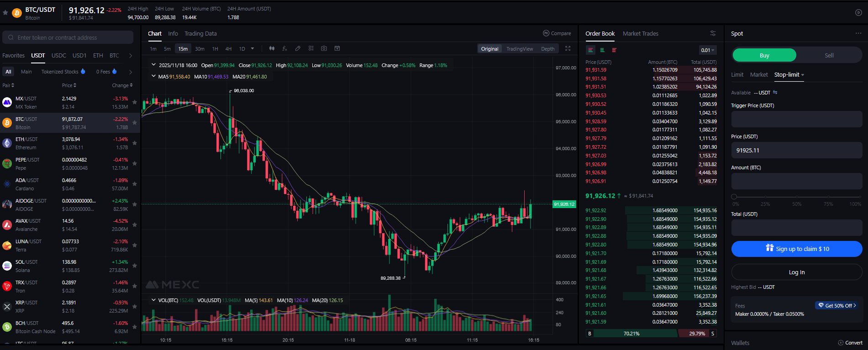Click the ETH/USDT coin icon in pair list
This screenshot has width=868, height=350.
tap(7, 143)
